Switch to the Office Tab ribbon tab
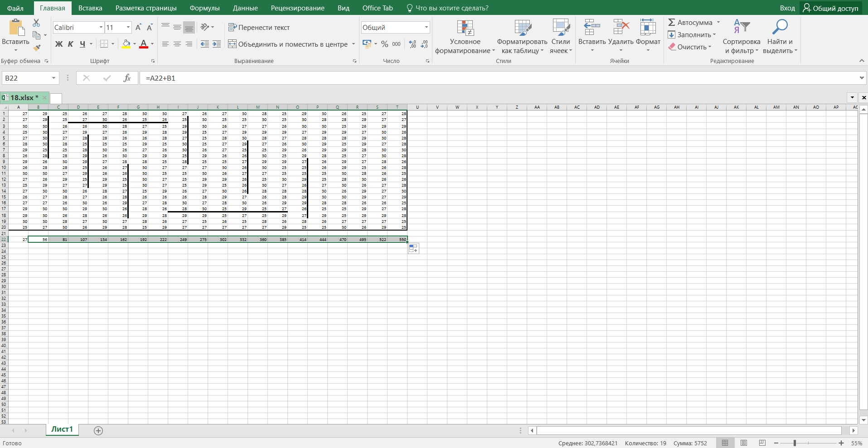 (x=378, y=8)
